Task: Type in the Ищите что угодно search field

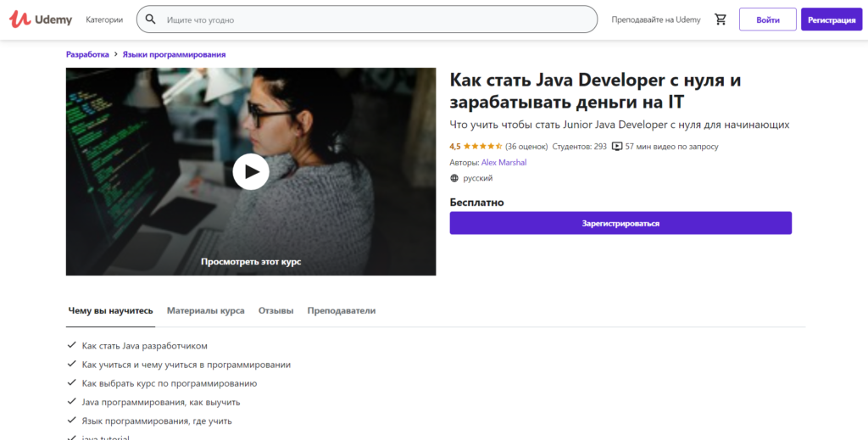Action: [x=373, y=19]
